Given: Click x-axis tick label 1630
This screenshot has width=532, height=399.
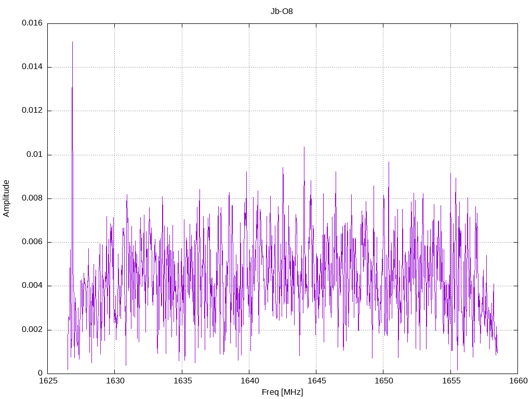Looking at the screenshot, I should click(115, 381).
